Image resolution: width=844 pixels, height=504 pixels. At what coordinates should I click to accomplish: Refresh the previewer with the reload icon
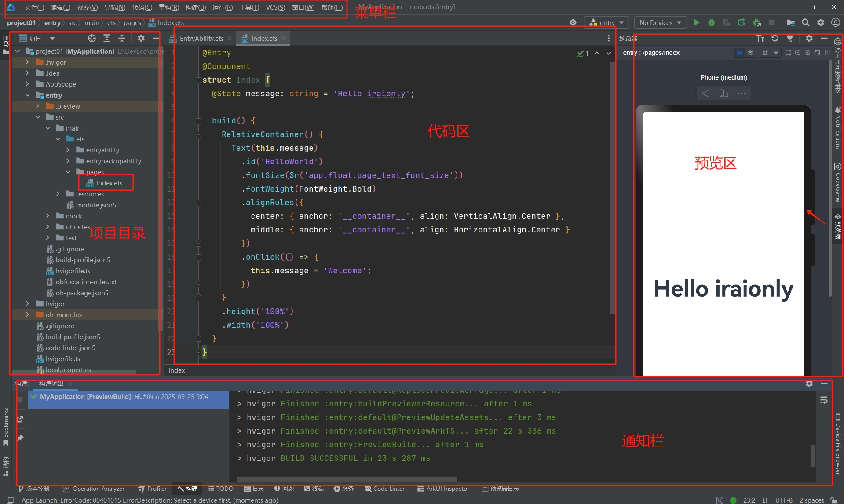coord(775,39)
